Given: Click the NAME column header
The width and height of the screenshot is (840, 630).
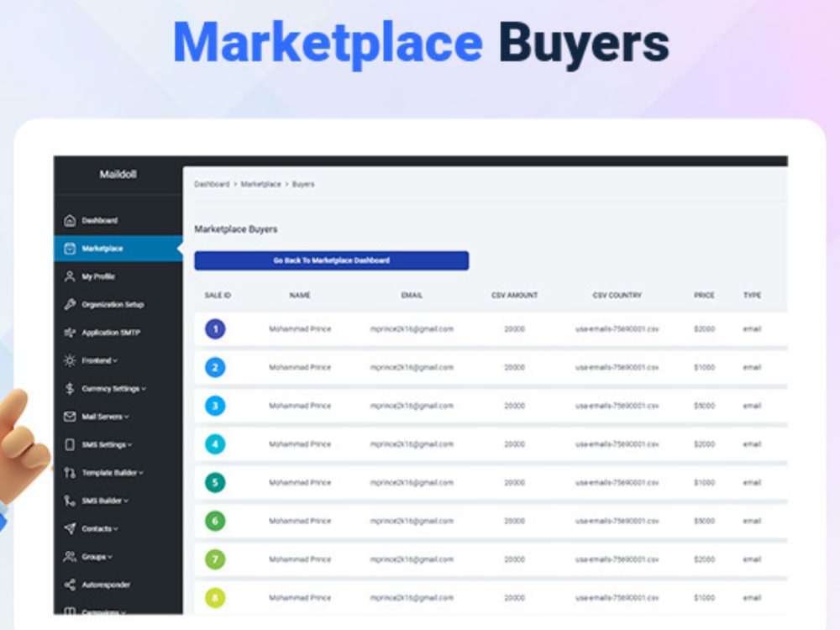Looking at the screenshot, I should pos(300,295).
